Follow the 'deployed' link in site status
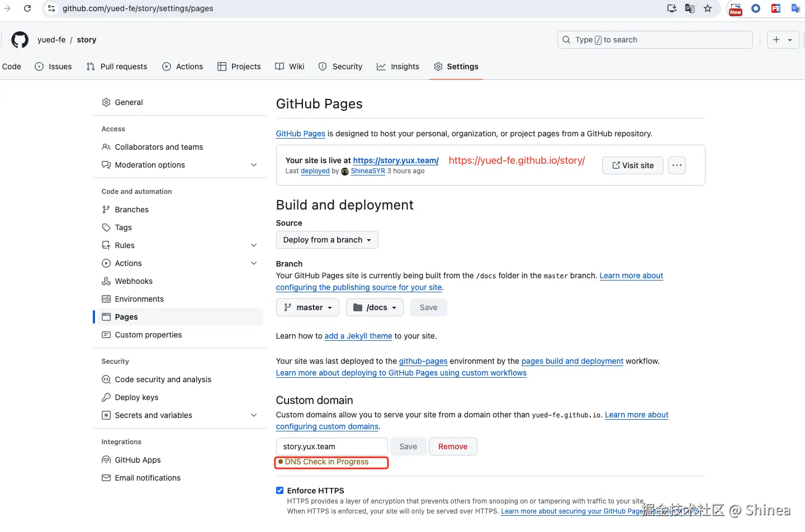This screenshot has width=805, height=532. pos(315,171)
